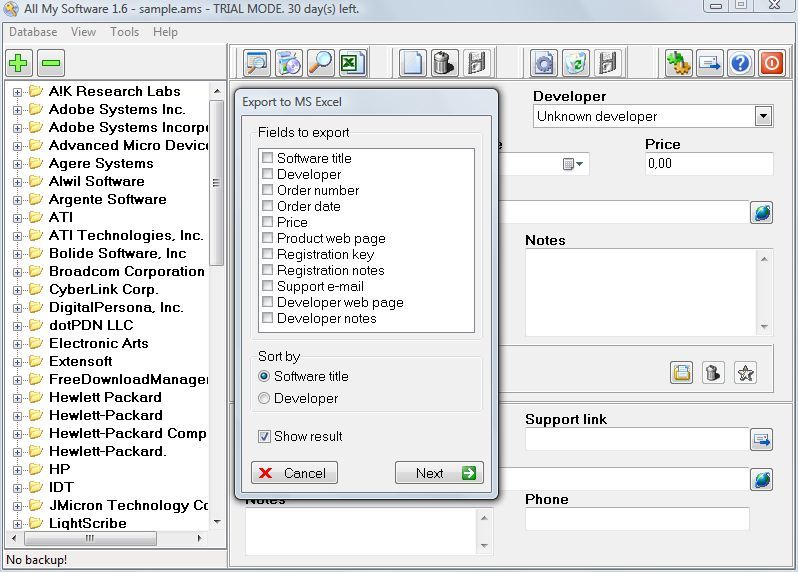Check the Order date export field
Image resolution: width=798 pixels, height=572 pixels.
tap(267, 206)
